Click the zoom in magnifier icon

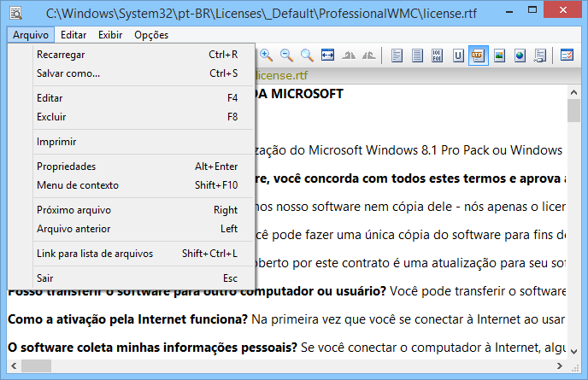click(267, 56)
